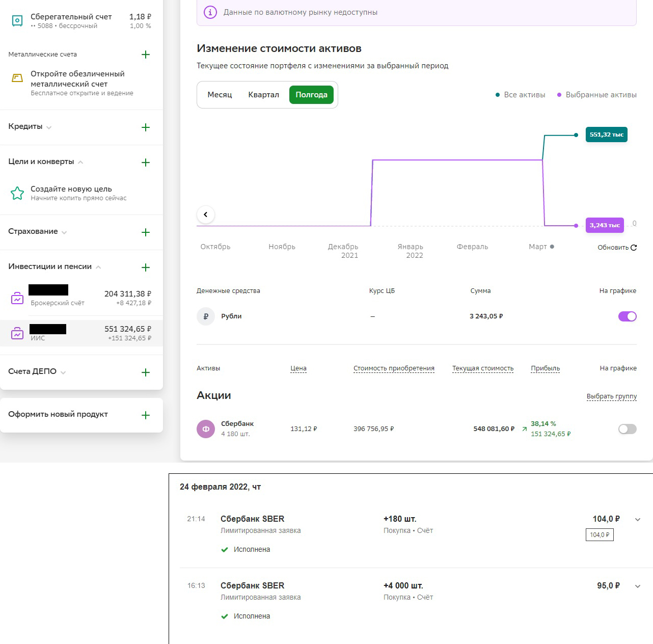Click Создайте новую цель
This screenshot has width=653, height=644.
tap(71, 189)
